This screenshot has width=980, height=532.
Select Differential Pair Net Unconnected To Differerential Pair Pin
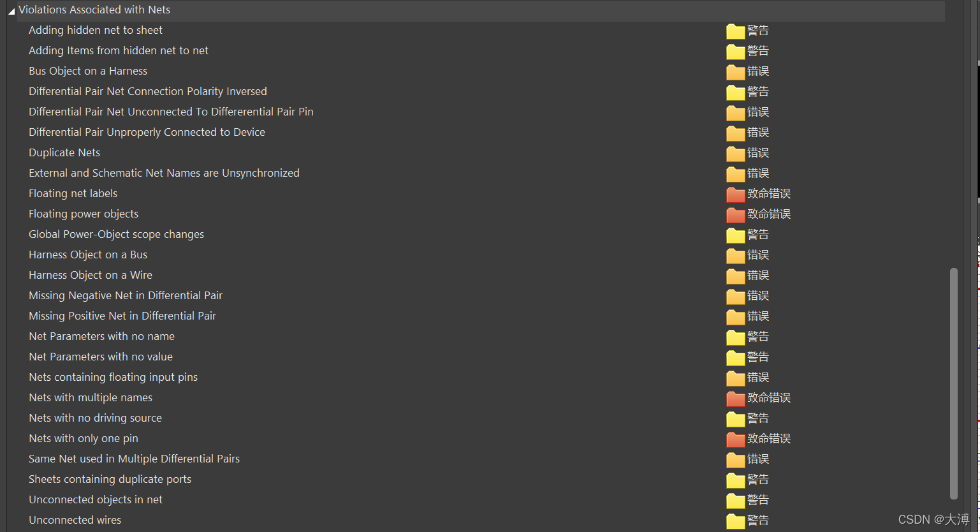[171, 112]
